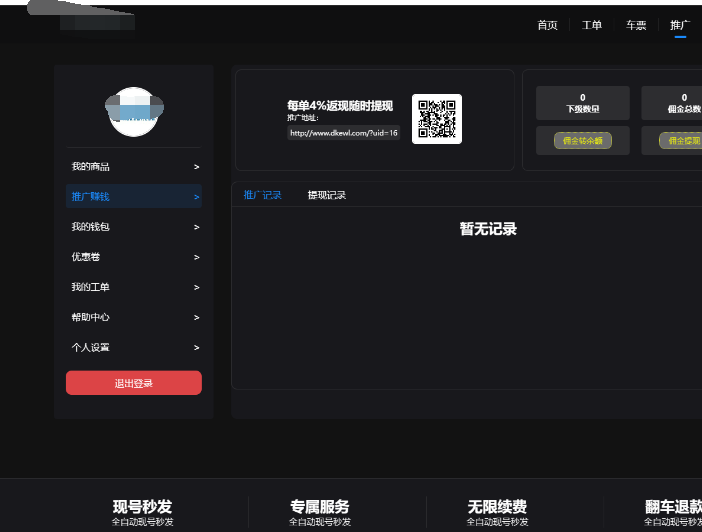Click the 佣金提现 button
702x532 pixels.
tap(682, 141)
